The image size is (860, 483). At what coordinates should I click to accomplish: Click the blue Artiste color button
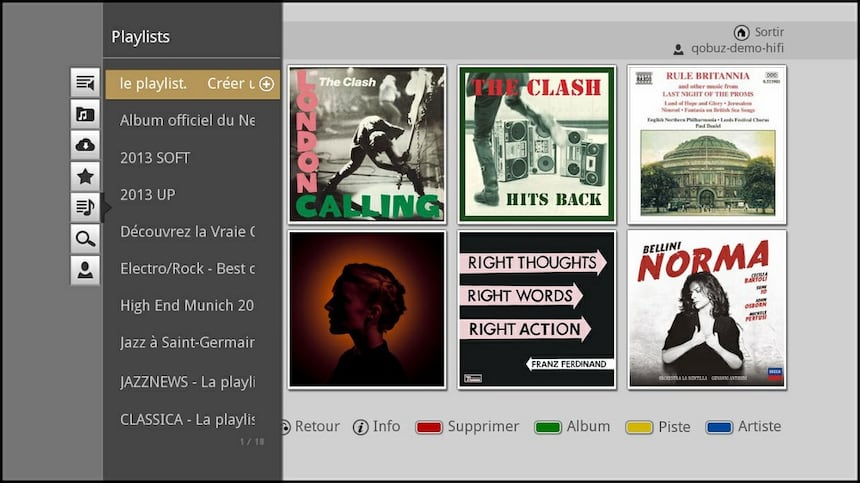(x=719, y=428)
